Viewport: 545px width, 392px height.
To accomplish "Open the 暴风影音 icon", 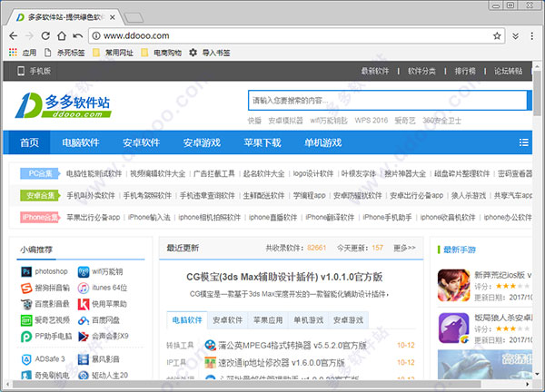I will click(84, 359).
